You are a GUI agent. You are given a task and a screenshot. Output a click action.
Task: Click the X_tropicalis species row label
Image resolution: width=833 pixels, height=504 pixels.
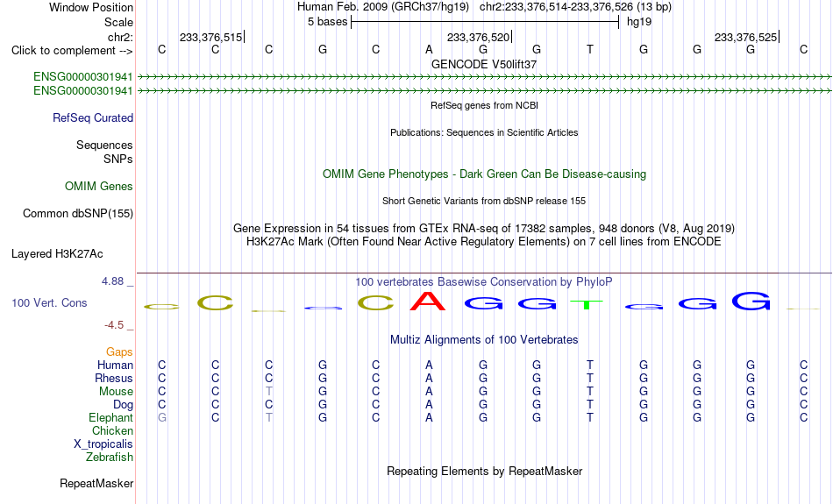[103, 444]
